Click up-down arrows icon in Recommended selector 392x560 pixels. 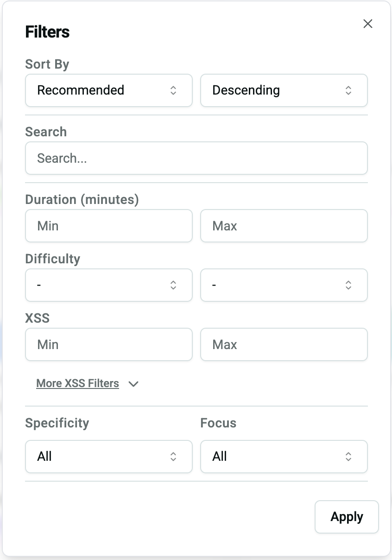click(x=173, y=90)
